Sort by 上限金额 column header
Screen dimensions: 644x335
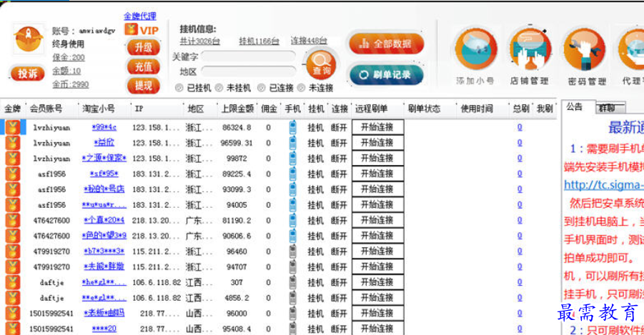pos(238,109)
